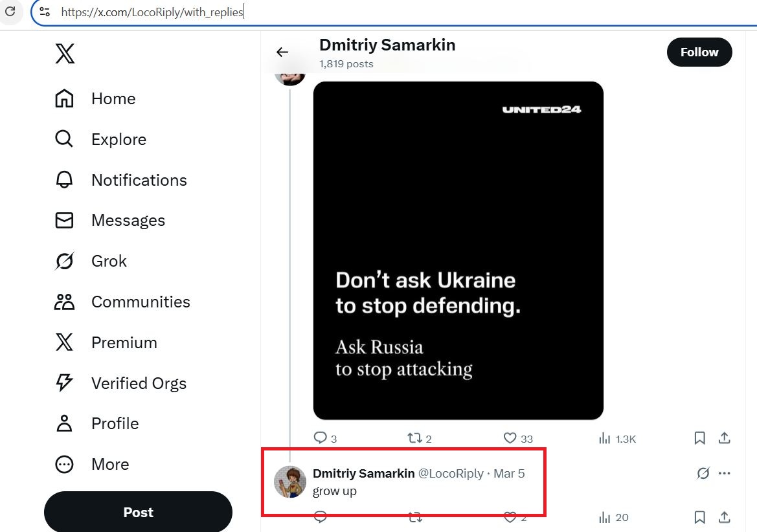The height and width of the screenshot is (532, 757).
Task: View analytics for 1.3K views post
Action: 605,438
